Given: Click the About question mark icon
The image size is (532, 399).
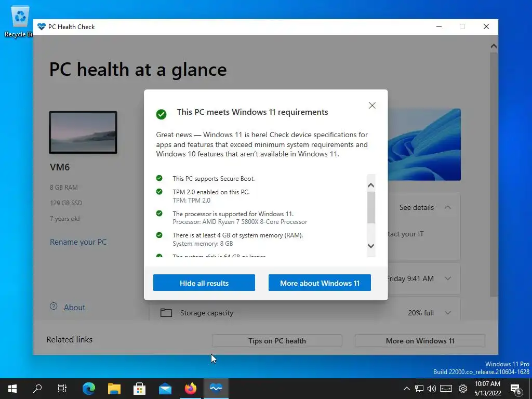Looking at the screenshot, I should point(54,306).
